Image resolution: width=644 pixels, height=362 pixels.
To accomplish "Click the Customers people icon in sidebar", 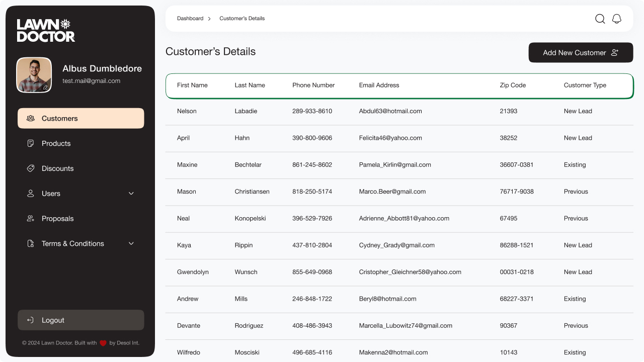I will point(31,118).
